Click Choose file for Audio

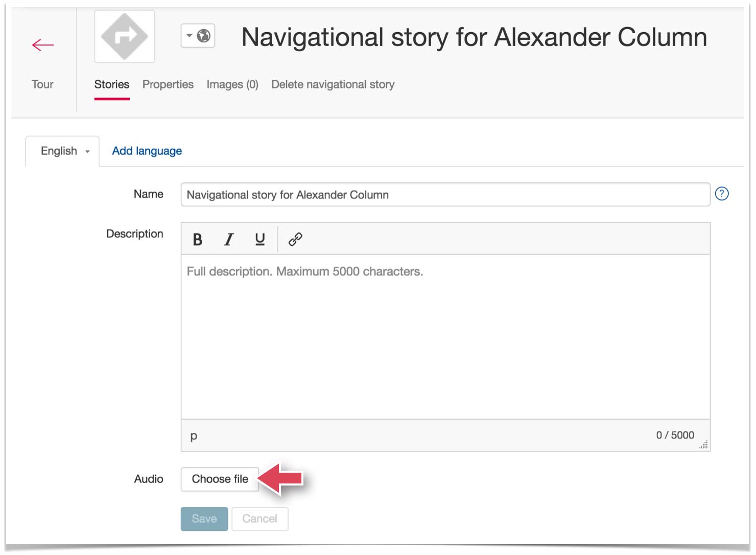coord(220,479)
